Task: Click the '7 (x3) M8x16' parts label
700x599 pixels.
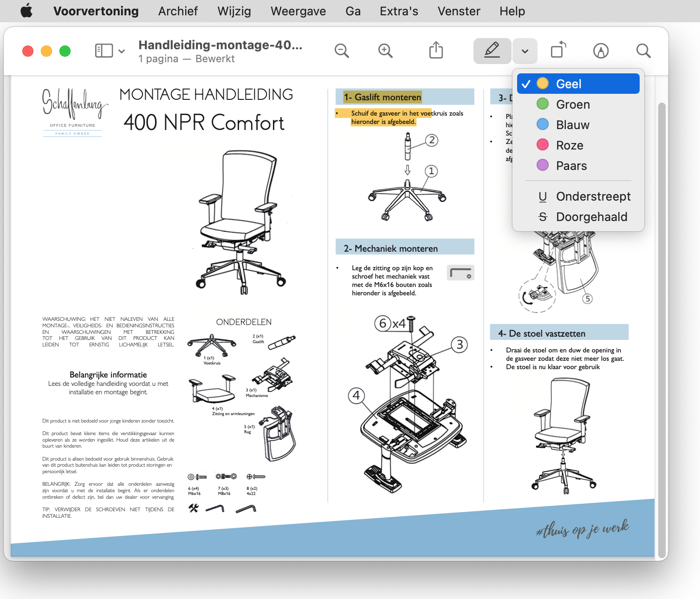Action: pos(224,491)
